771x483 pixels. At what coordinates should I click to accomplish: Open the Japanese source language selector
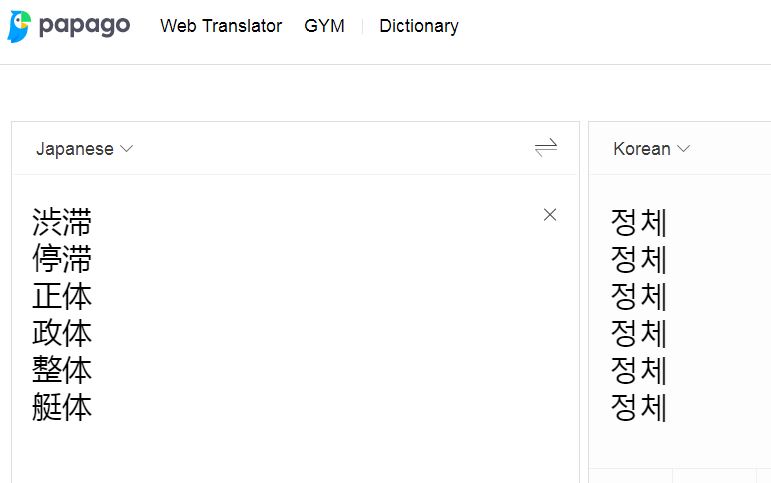pyautogui.click(x=84, y=149)
